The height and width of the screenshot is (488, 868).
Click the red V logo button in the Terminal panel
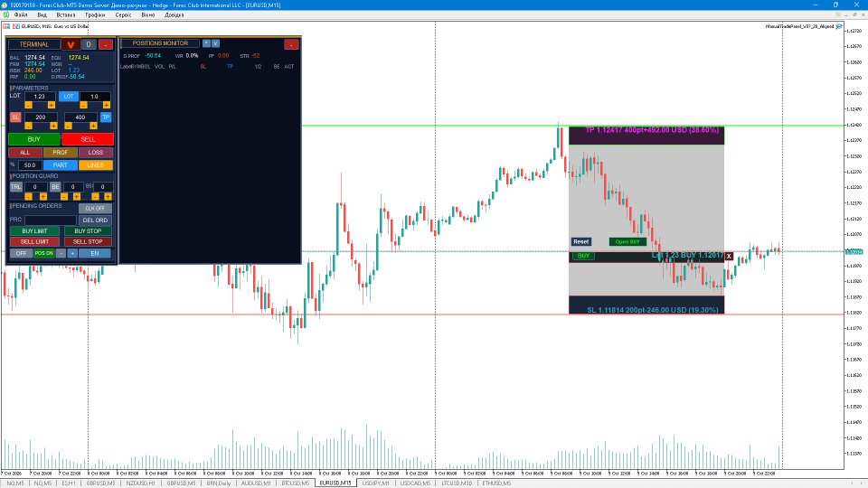tap(71, 44)
